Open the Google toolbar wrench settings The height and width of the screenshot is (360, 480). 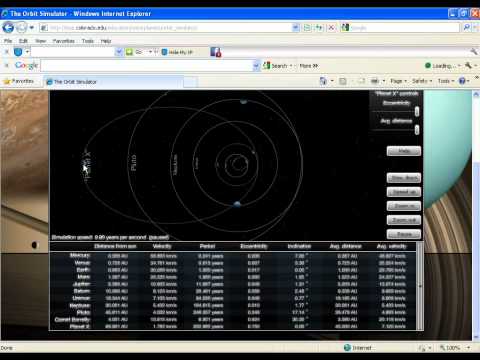point(469,65)
